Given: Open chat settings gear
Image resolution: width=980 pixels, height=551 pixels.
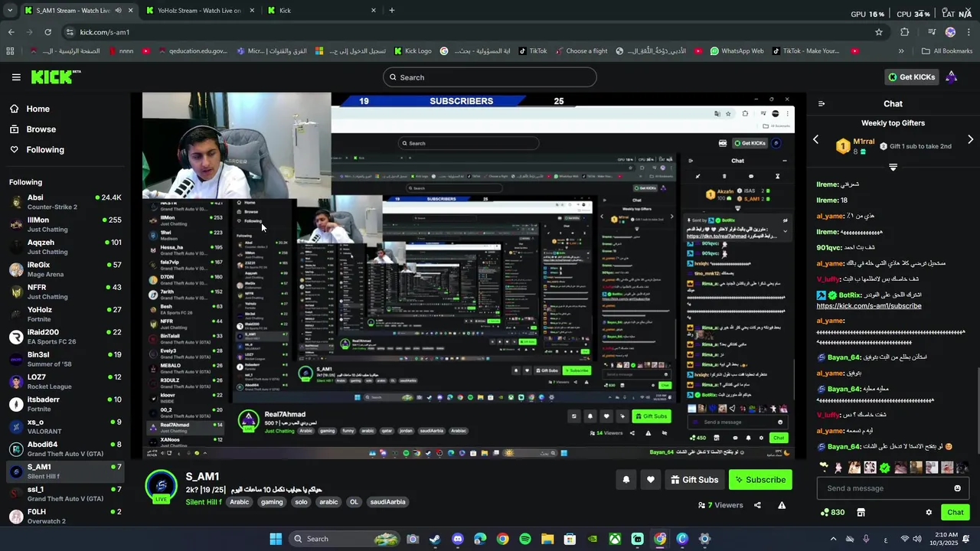Looking at the screenshot, I should pos(929,512).
